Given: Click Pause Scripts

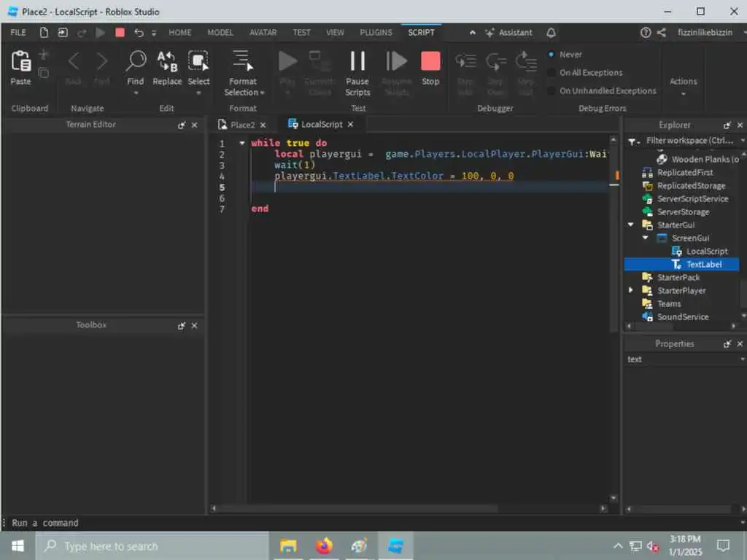Looking at the screenshot, I should [x=357, y=72].
